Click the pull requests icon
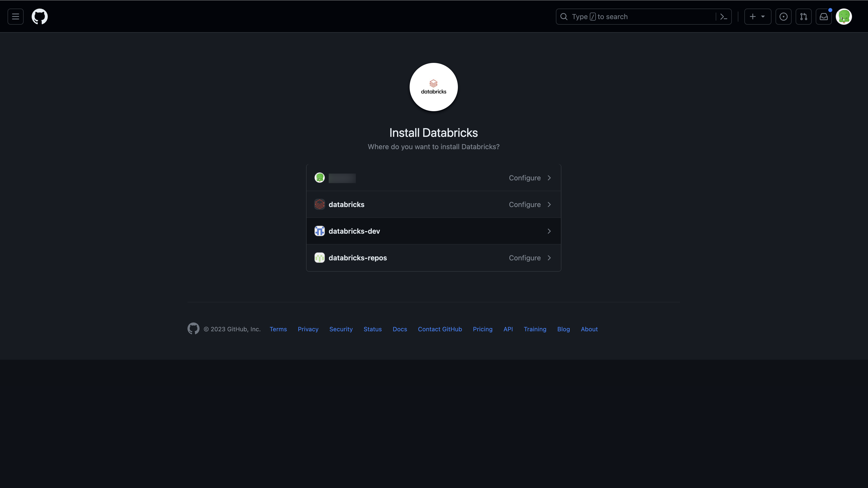Screen dimensions: 868x488 (803, 16)
